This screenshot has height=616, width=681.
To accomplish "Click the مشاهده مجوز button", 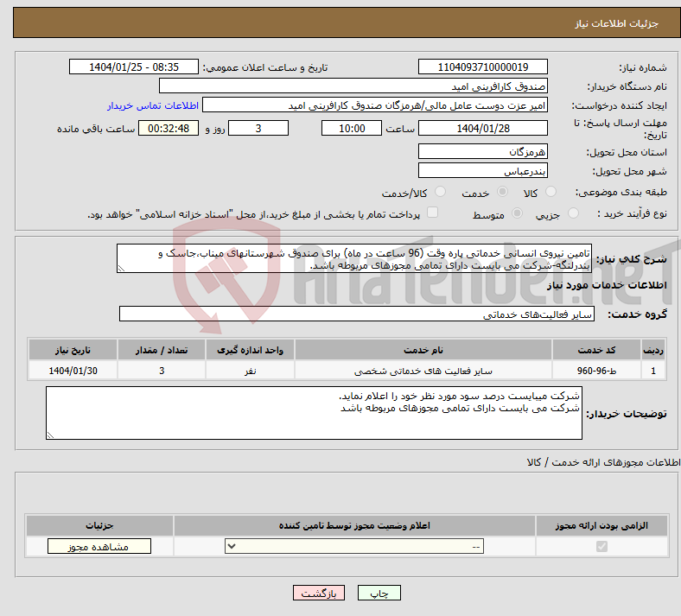I will point(99,546).
